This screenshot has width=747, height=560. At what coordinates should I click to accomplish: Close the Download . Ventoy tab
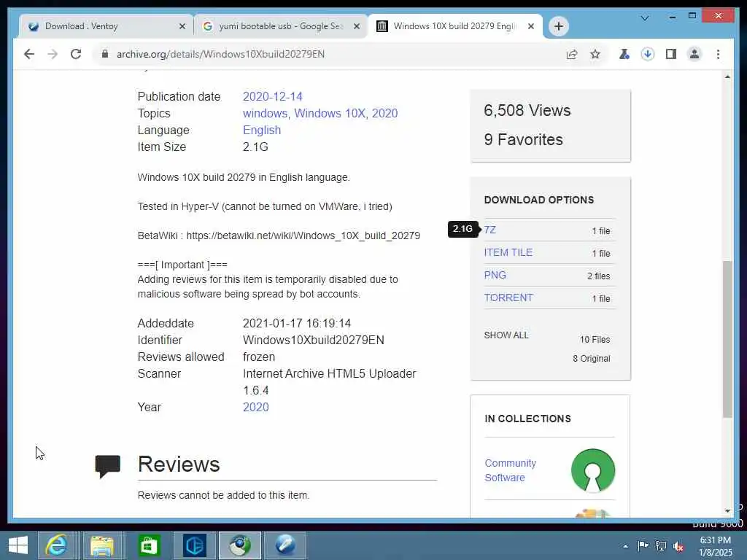click(182, 27)
